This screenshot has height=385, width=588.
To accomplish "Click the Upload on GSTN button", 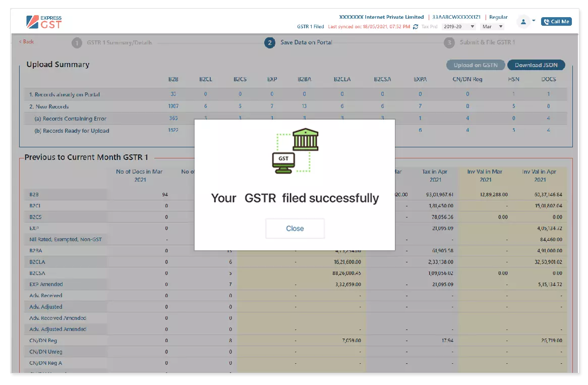I will click(476, 65).
